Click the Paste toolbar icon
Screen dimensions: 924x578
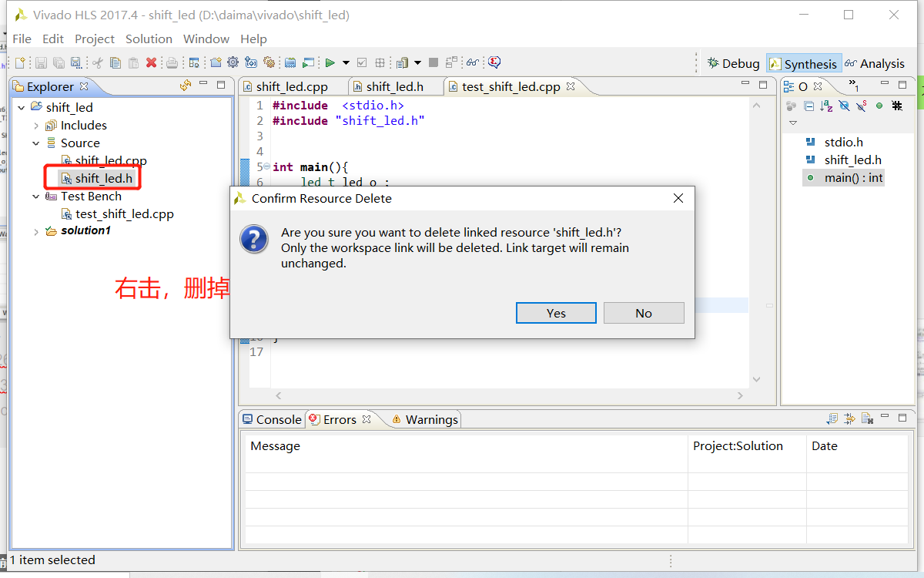point(133,62)
